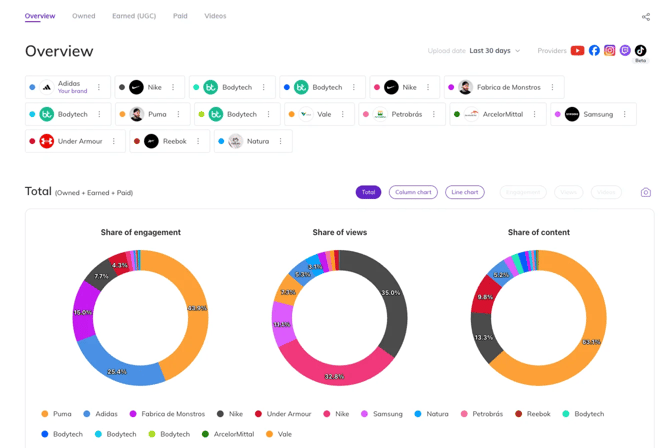Select the Facebook provider icon
The width and height of the screenshot is (670, 448).
click(x=594, y=51)
